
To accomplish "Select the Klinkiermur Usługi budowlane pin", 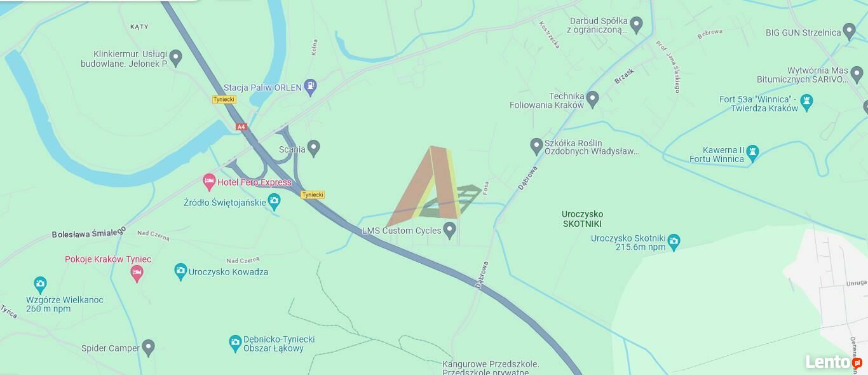I will click(176, 58).
